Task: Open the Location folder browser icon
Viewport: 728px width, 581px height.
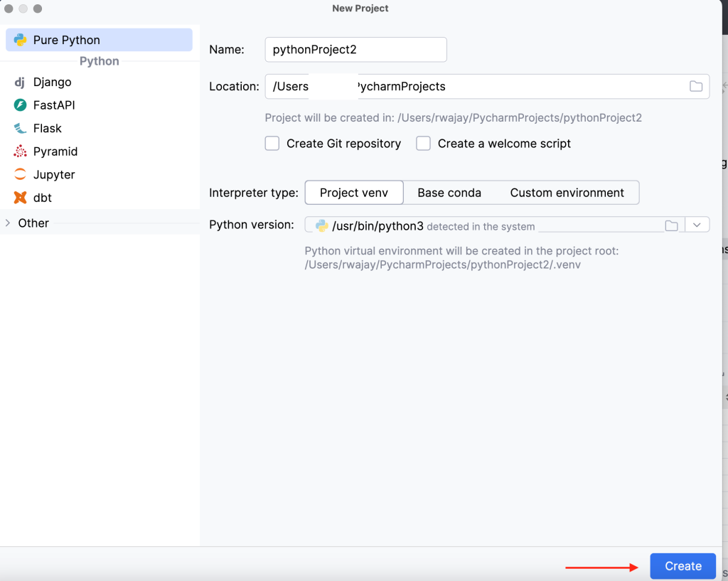Action: tap(695, 85)
